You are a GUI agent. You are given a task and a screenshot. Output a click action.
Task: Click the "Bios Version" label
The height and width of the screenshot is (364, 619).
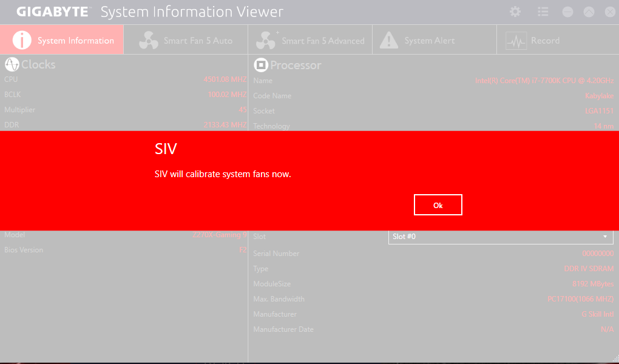pos(24,250)
